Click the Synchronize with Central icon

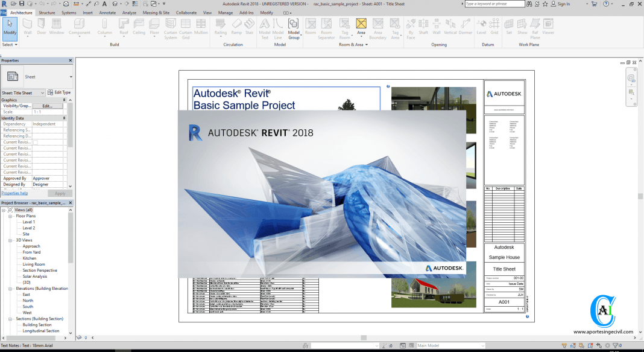(30, 4)
